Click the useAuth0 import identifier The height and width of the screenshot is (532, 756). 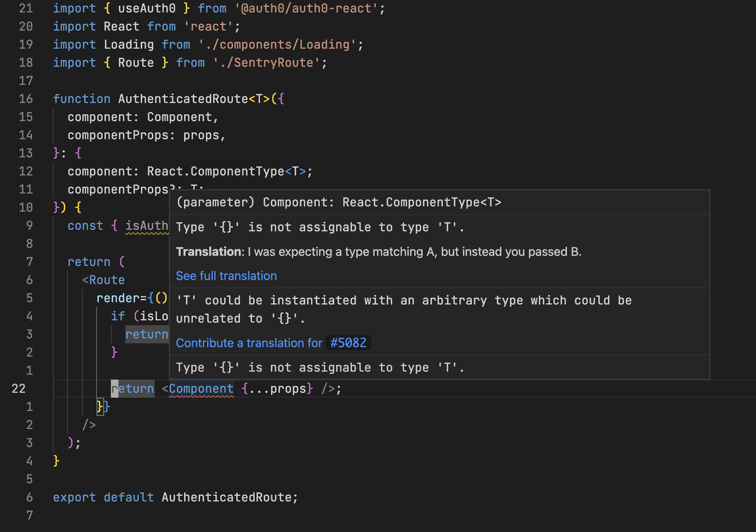[x=147, y=8]
